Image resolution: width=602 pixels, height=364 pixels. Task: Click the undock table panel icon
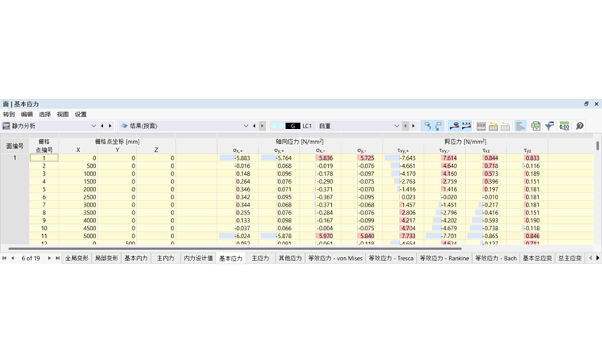pyautogui.click(x=586, y=104)
